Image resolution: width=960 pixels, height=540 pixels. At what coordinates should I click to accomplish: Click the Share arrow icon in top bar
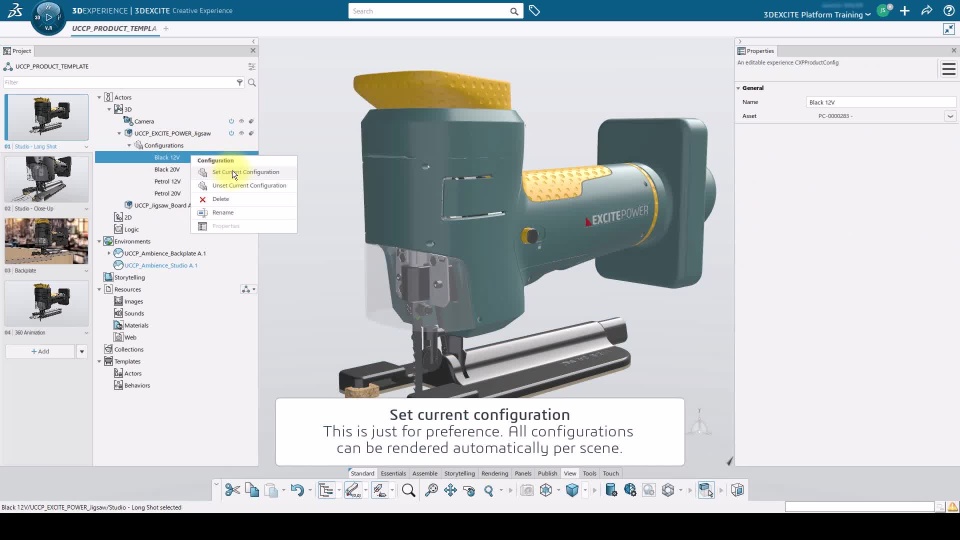coord(926,10)
